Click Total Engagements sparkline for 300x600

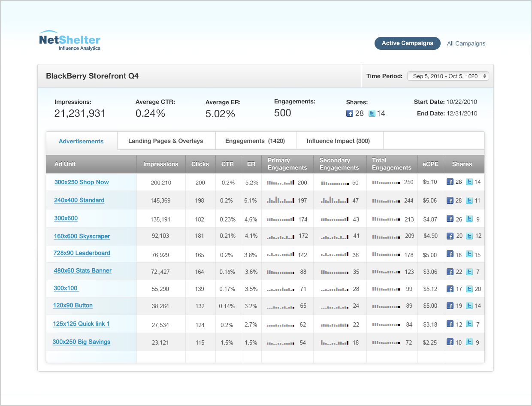tap(386, 219)
